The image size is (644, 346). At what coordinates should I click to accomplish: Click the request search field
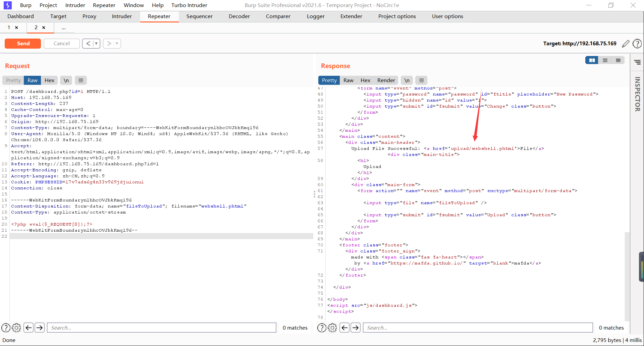[x=162, y=328]
